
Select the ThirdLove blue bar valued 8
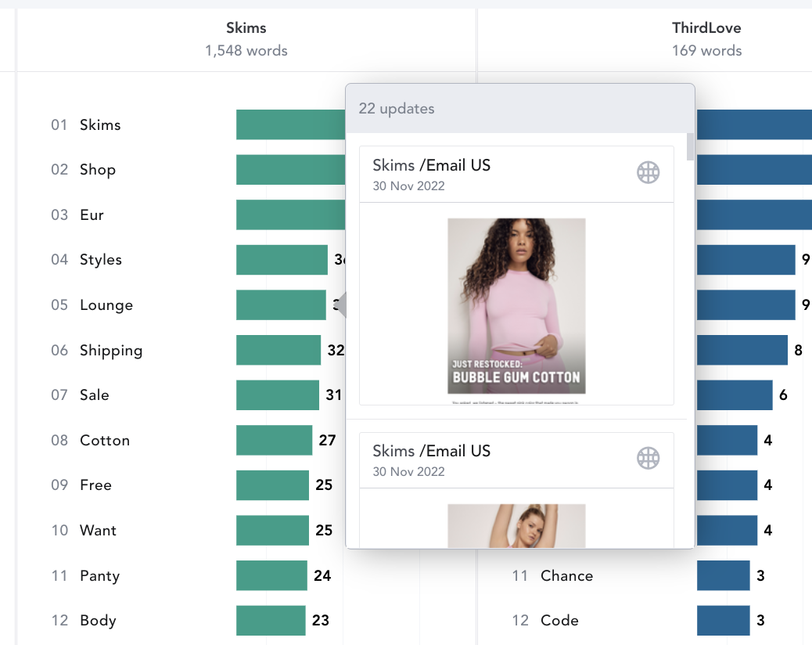point(742,350)
